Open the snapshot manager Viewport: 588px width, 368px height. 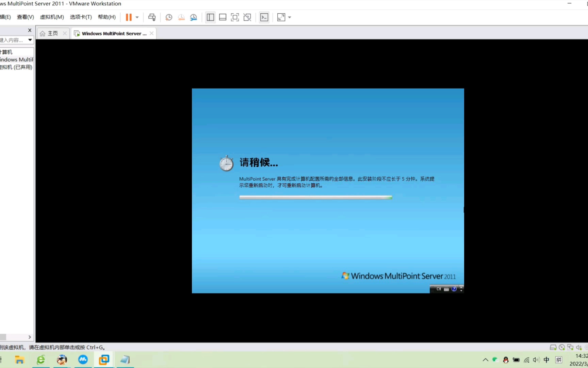coord(194,17)
